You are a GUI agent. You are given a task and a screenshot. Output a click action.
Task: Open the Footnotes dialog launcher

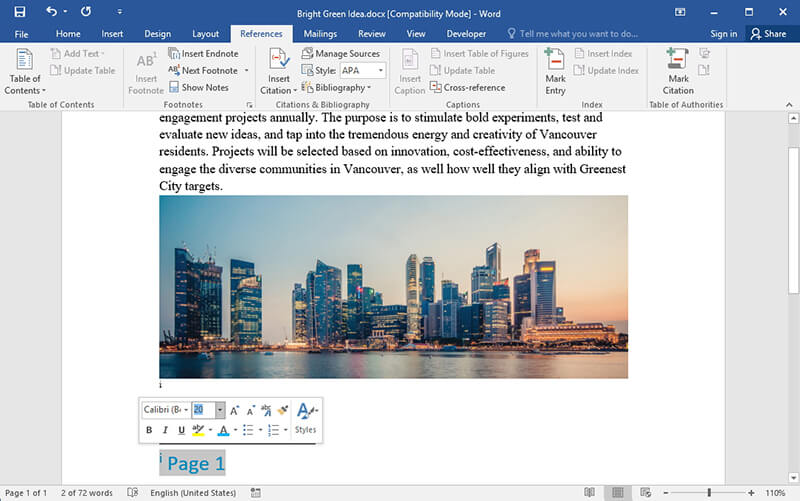(249, 105)
